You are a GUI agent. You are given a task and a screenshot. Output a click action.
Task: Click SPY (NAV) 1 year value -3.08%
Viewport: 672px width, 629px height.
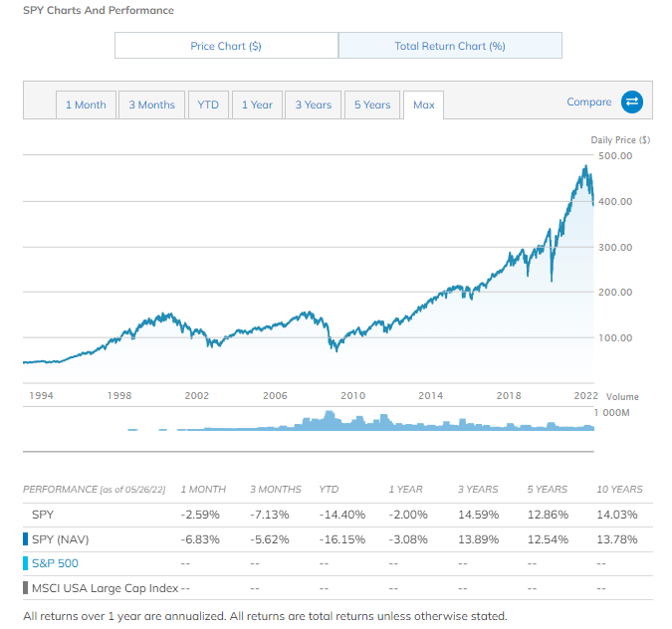pyautogui.click(x=408, y=539)
